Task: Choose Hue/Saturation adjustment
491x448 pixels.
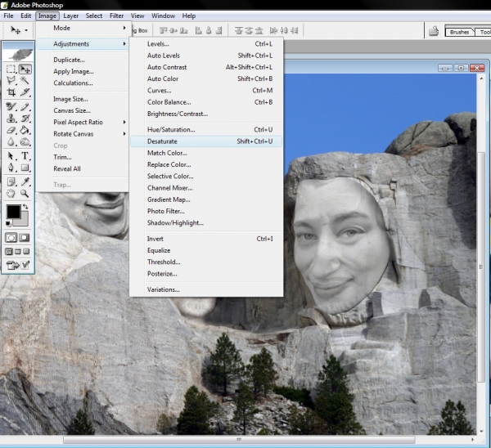Action: tap(206, 129)
